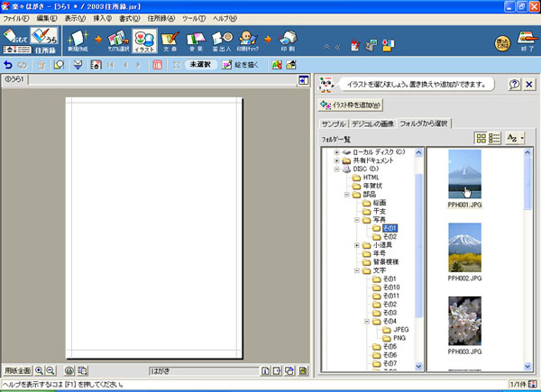The height and width of the screenshot is (392, 541).
Task: Collapse the 文字 folder
Action: click(358, 269)
